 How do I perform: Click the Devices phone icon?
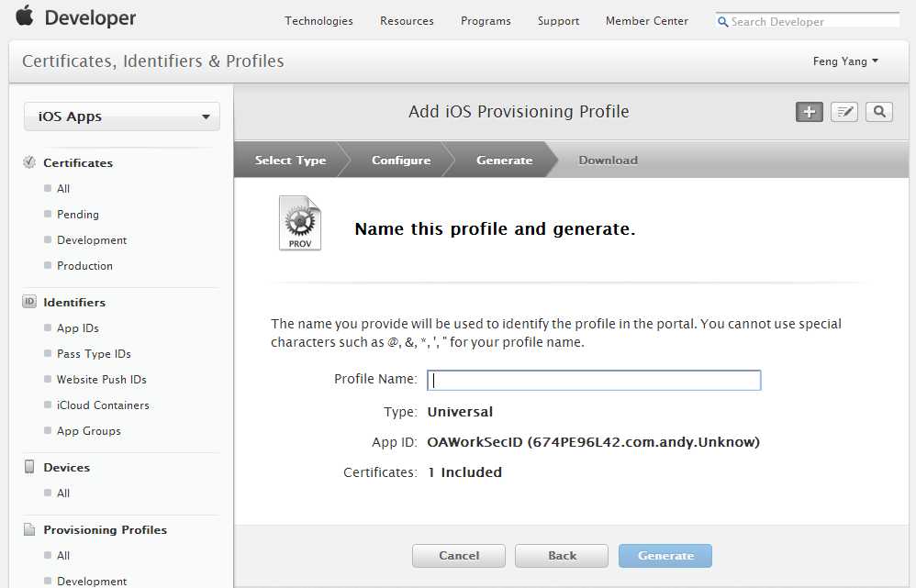pyautogui.click(x=29, y=467)
